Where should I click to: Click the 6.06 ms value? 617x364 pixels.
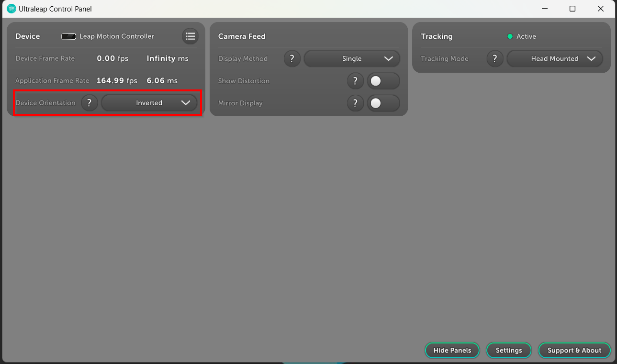(x=162, y=81)
